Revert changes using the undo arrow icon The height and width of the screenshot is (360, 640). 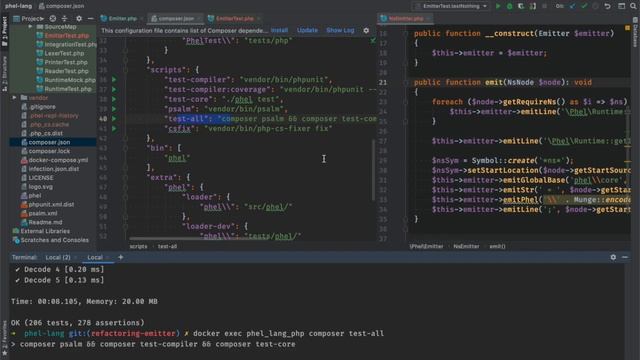607,6
